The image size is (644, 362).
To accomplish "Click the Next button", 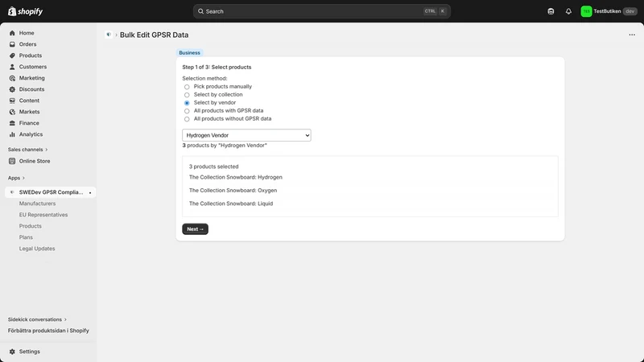I will click(x=195, y=229).
